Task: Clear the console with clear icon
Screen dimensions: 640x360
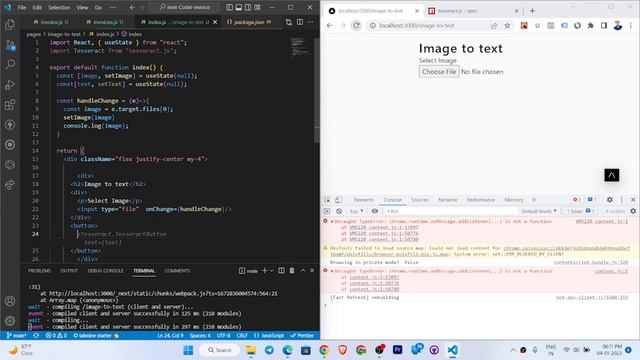Action: click(339, 211)
